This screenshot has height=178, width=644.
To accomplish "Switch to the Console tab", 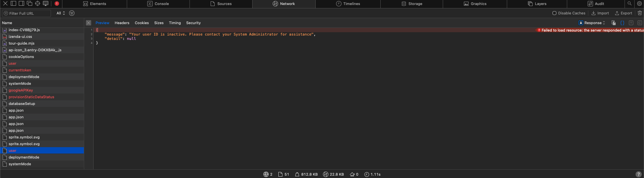I will 158,4.
